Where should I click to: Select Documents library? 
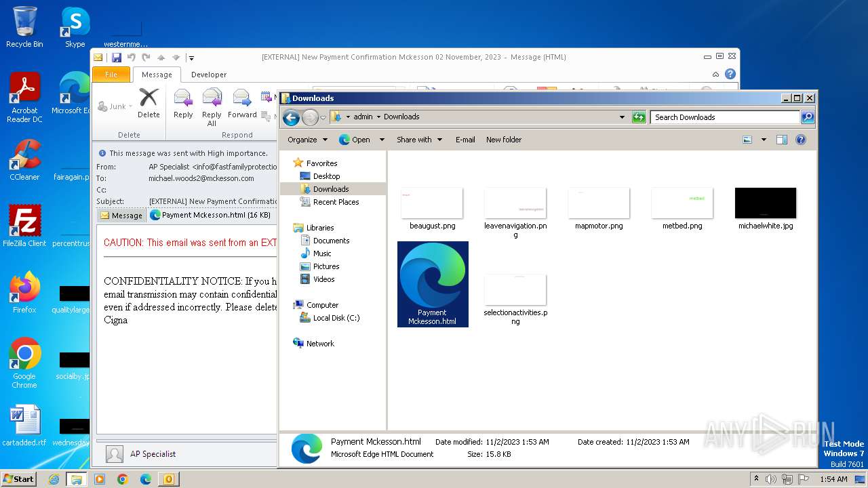pyautogui.click(x=331, y=241)
